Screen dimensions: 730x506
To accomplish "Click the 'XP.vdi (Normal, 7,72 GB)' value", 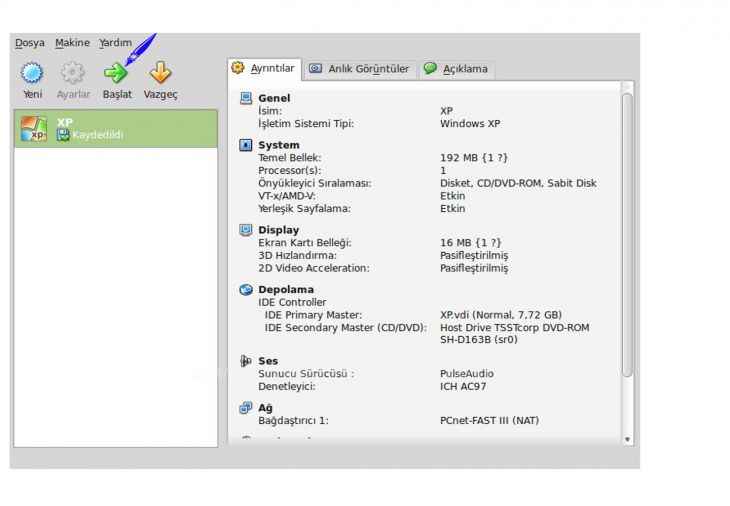I will (501, 315).
